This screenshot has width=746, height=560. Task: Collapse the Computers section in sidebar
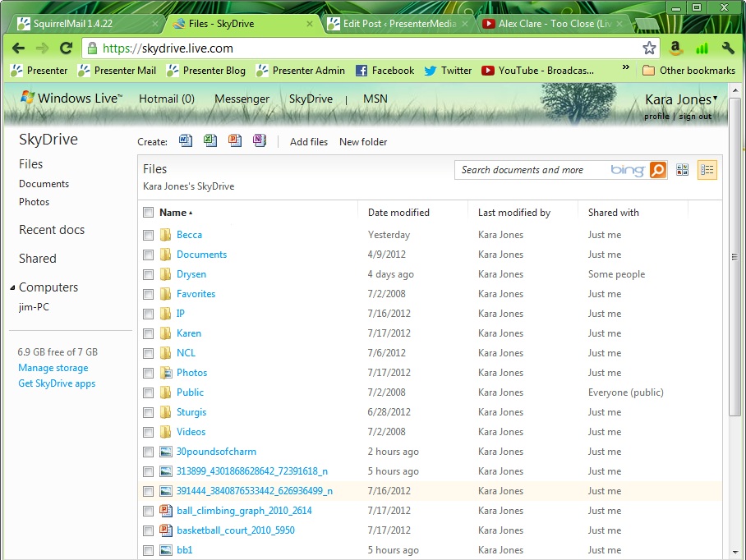[13, 287]
